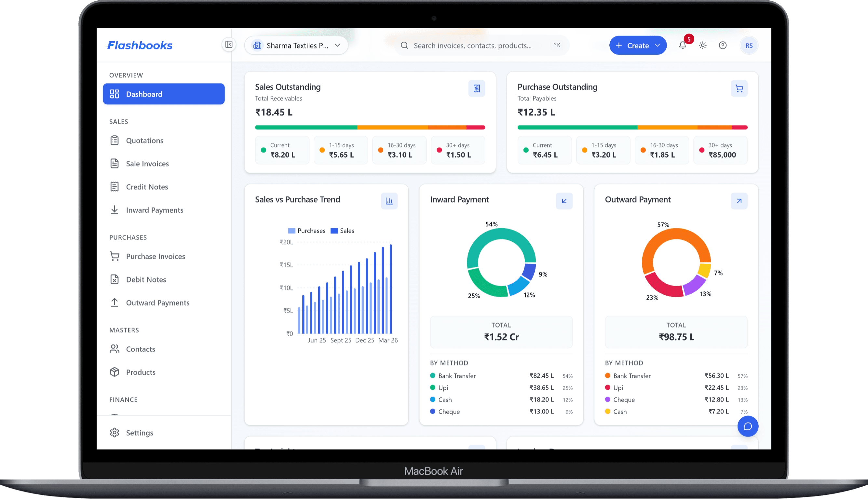Toggle light/dark theme sun icon
Screen dimensions: 868x499
point(702,46)
